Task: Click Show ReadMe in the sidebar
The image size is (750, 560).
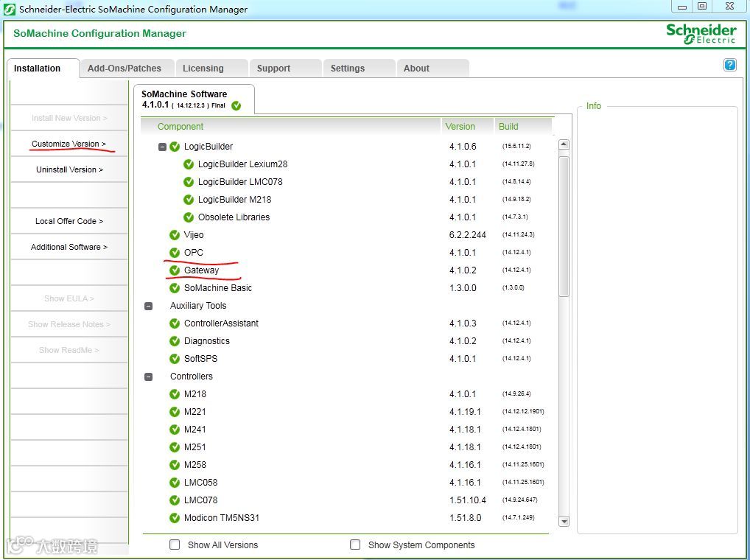Action: click(69, 350)
